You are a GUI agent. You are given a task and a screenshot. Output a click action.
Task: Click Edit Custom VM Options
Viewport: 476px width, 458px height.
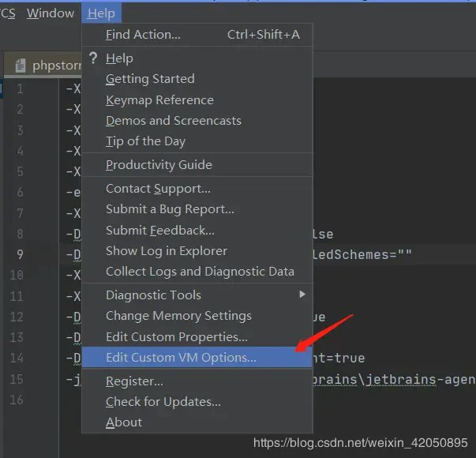181,358
